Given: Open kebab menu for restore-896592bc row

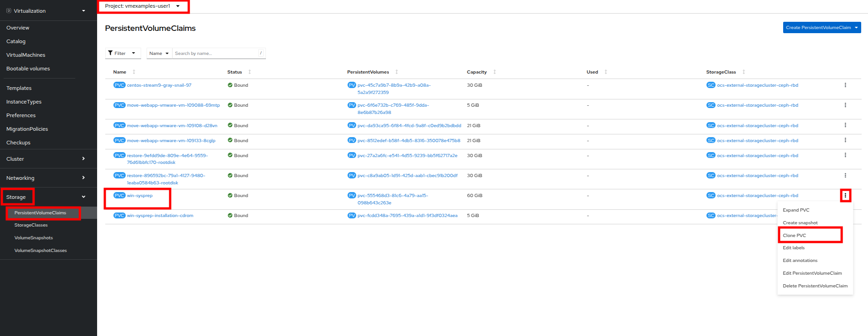Looking at the screenshot, I should pyautogui.click(x=845, y=176).
